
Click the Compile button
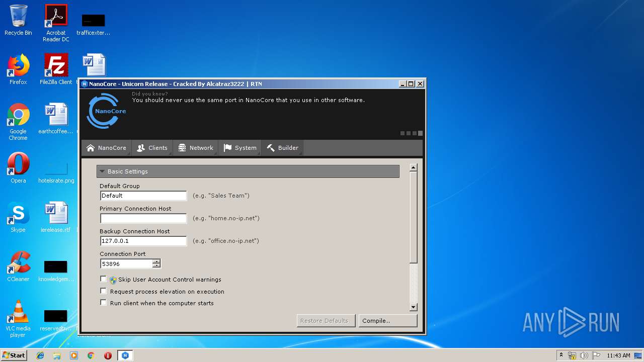coord(387,321)
